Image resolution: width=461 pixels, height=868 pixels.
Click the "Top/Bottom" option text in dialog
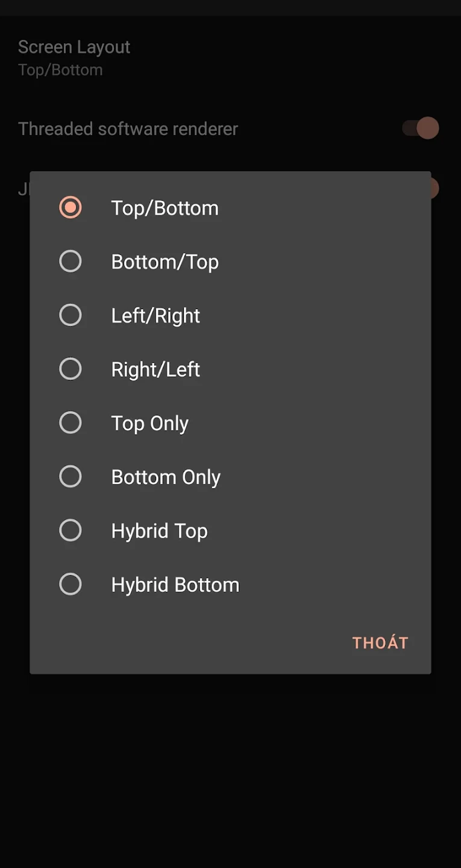(165, 208)
